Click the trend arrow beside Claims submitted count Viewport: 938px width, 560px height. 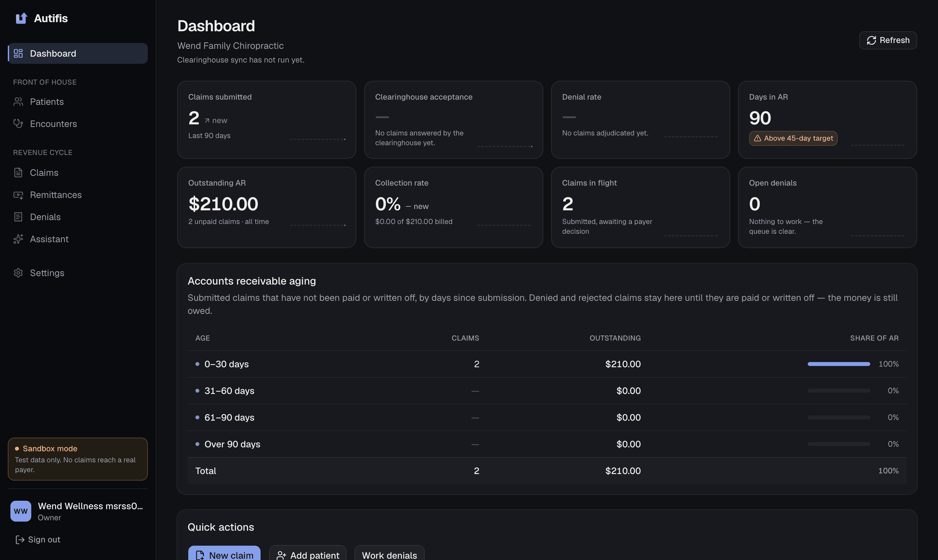click(x=207, y=120)
